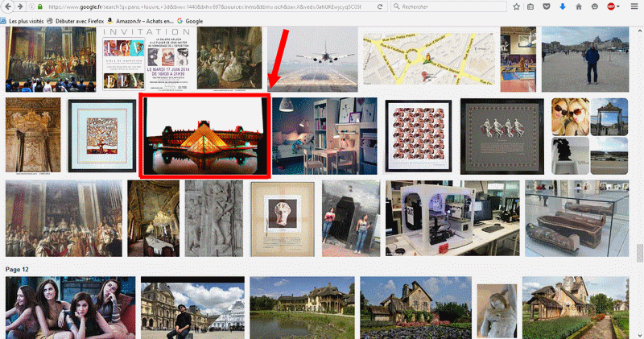Open the 3D printer lab thumbnail

pyautogui.click(x=452, y=218)
